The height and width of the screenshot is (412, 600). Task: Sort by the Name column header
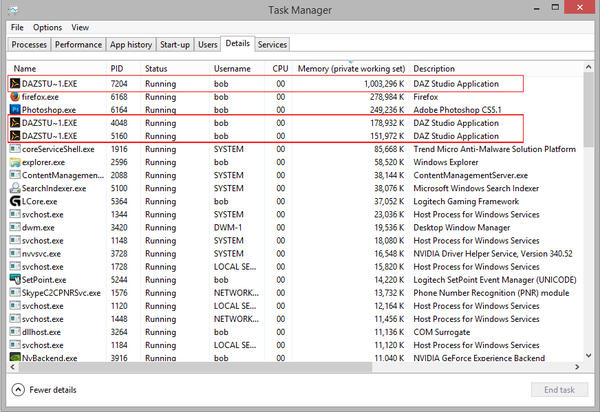coord(57,69)
